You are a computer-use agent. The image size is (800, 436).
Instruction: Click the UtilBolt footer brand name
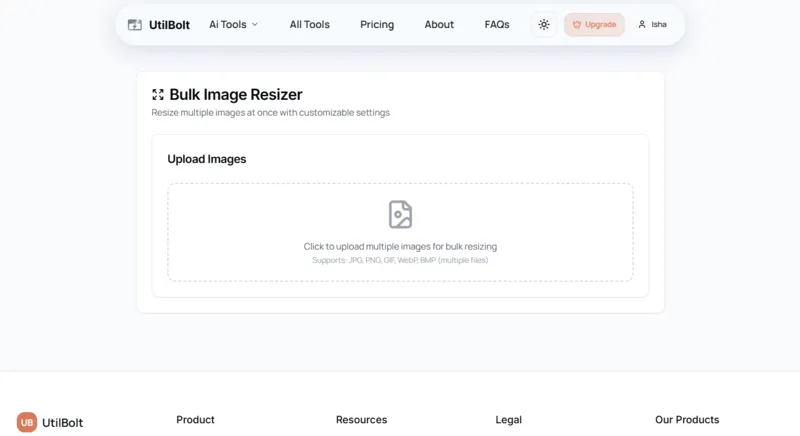[x=62, y=423]
